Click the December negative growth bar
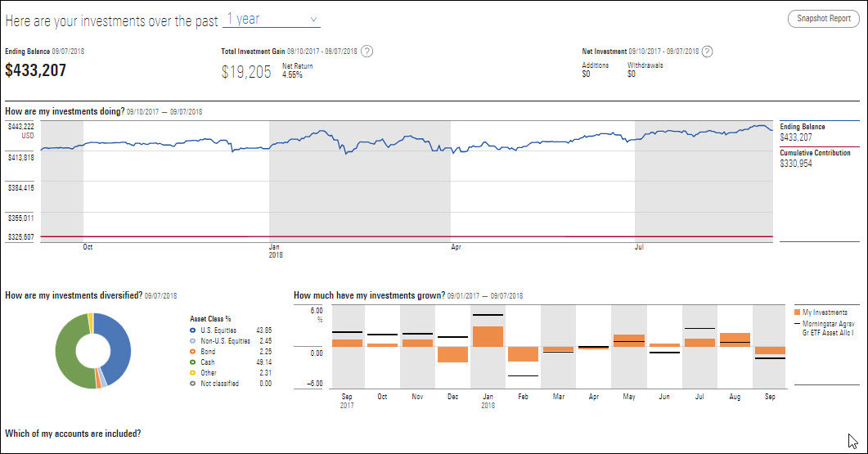Screen dimensions: 868x454 click(452, 354)
